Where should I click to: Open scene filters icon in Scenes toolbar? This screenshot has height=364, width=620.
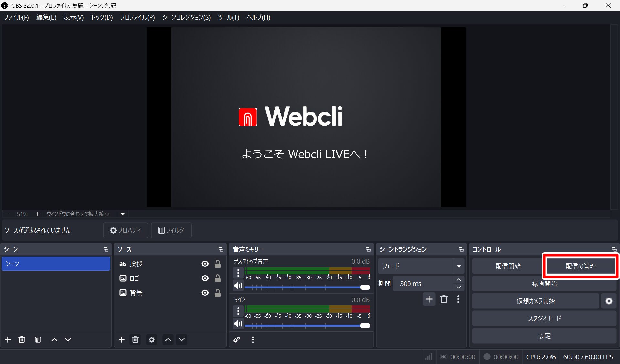[38, 339]
